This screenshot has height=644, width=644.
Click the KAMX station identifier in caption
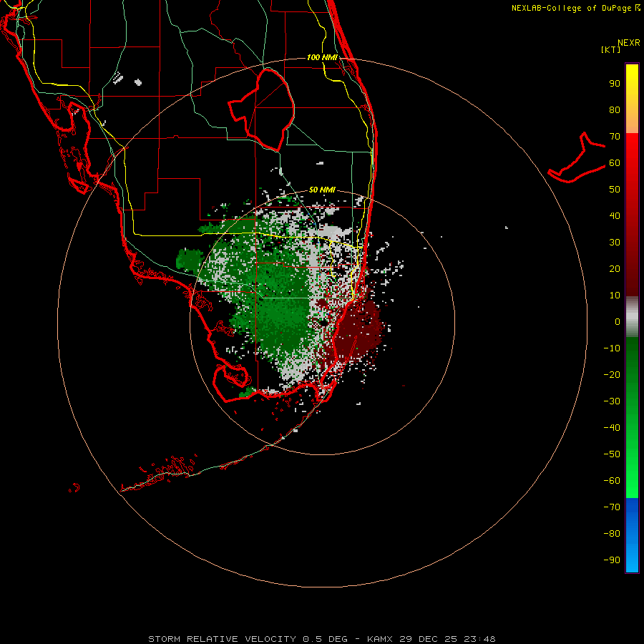380,639
